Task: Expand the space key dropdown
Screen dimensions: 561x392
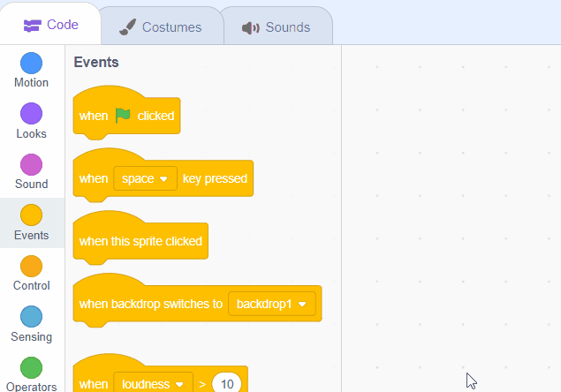Action: click(x=145, y=178)
